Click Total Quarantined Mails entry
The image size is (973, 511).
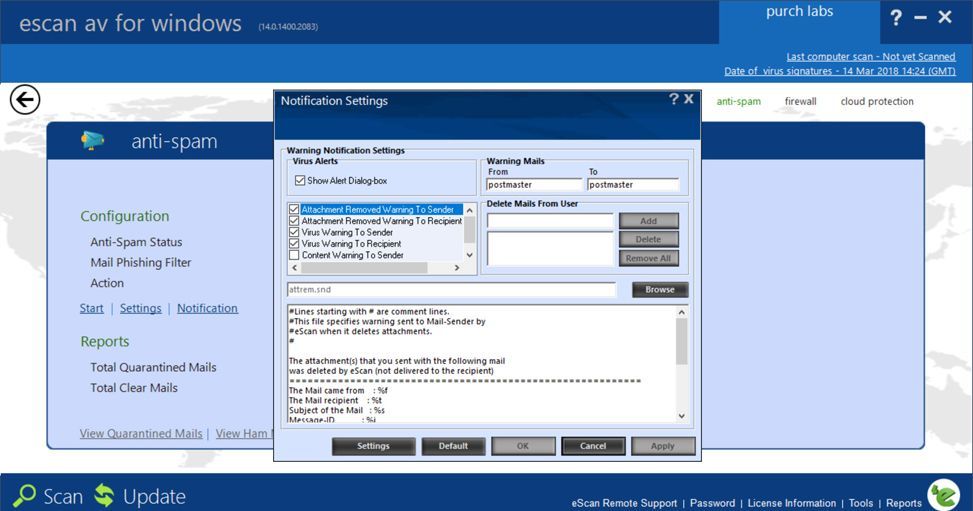pyautogui.click(x=153, y=367)
